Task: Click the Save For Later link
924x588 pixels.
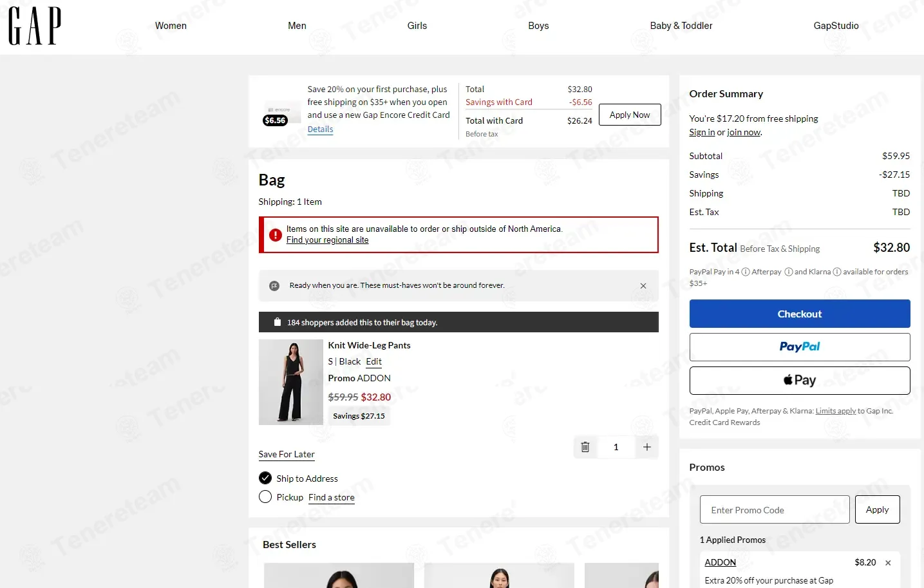Action: click(287, 454)
